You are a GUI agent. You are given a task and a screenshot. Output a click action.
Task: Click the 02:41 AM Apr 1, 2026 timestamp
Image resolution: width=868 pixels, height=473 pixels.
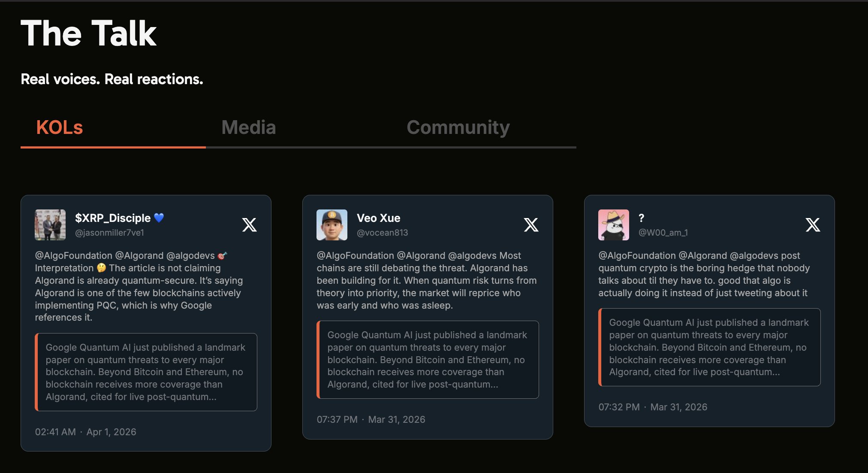85,432
